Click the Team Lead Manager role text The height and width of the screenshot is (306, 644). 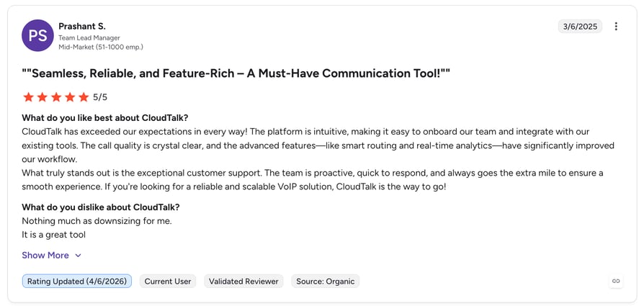pyautogui.click(x=89, y=37)
